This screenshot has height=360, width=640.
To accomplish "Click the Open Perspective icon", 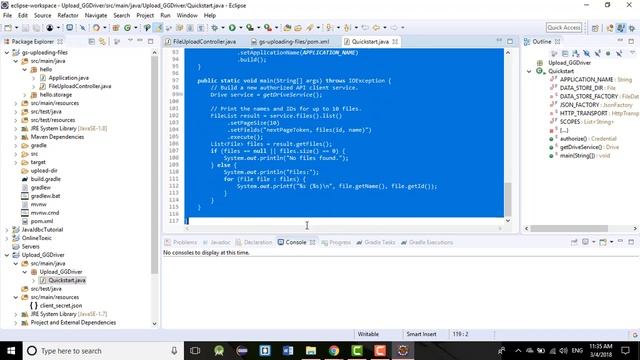I will (595, 28).
